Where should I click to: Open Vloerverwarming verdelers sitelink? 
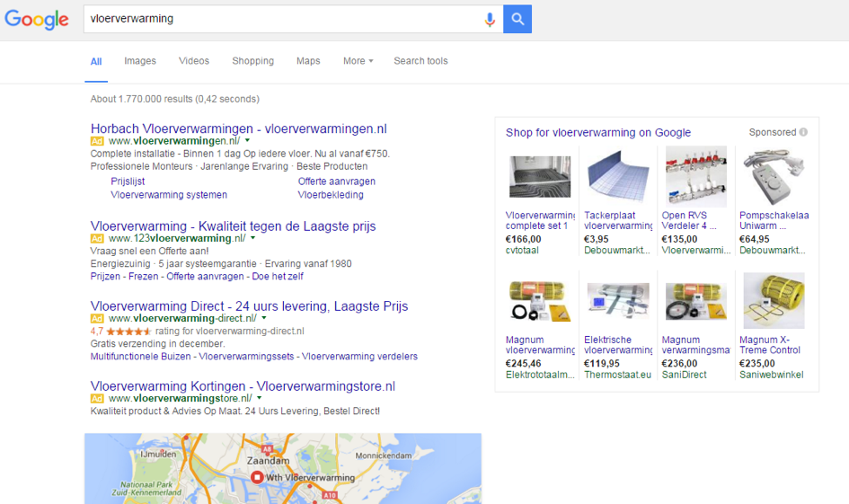click(359, 357)
